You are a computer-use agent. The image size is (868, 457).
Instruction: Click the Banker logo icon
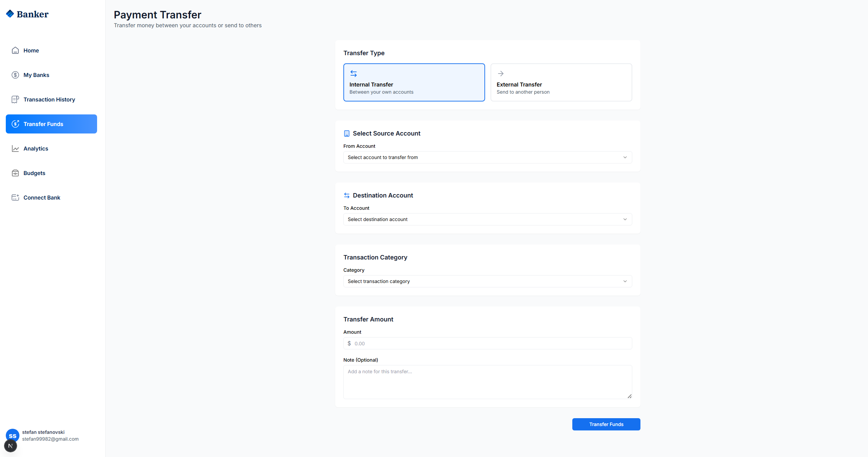click(x=10, y=14)
